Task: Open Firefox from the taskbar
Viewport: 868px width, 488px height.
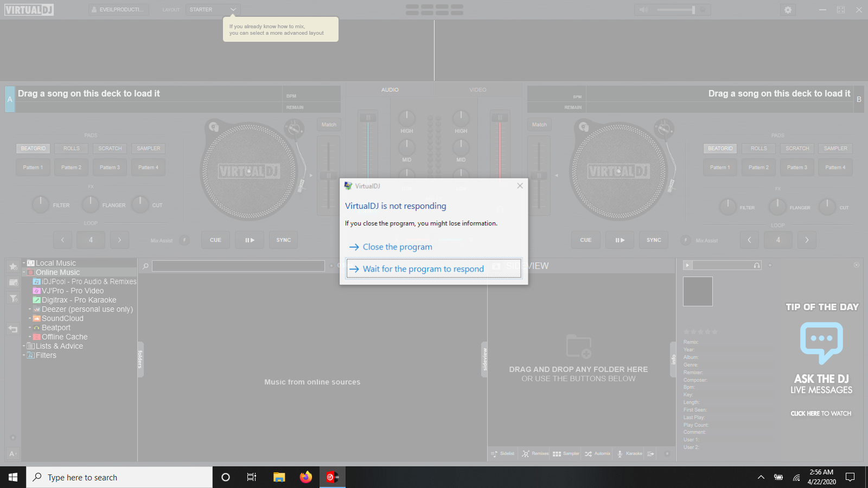Action: 306,477
